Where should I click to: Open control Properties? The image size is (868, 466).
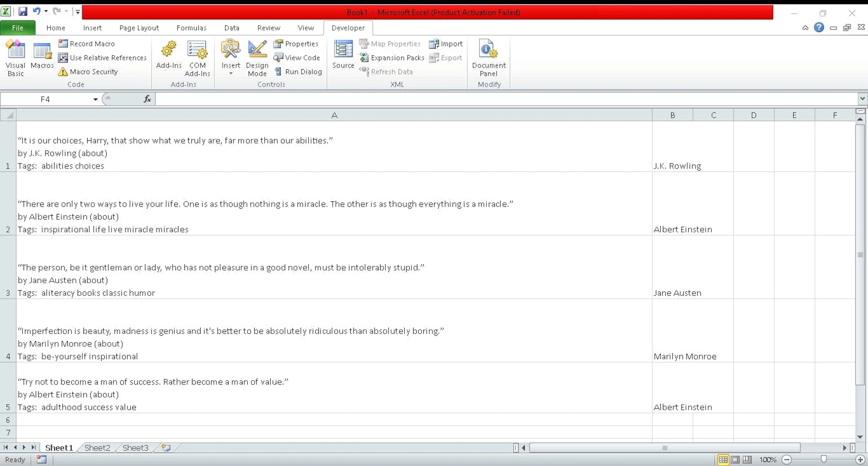296,44
